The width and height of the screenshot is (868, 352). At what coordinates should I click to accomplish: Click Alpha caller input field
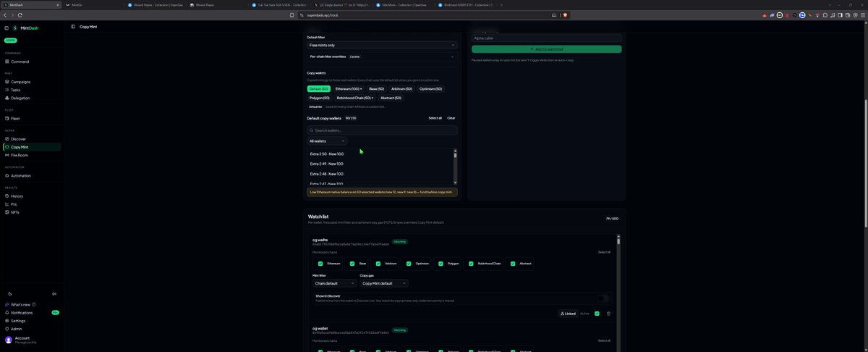coord(546,38)
